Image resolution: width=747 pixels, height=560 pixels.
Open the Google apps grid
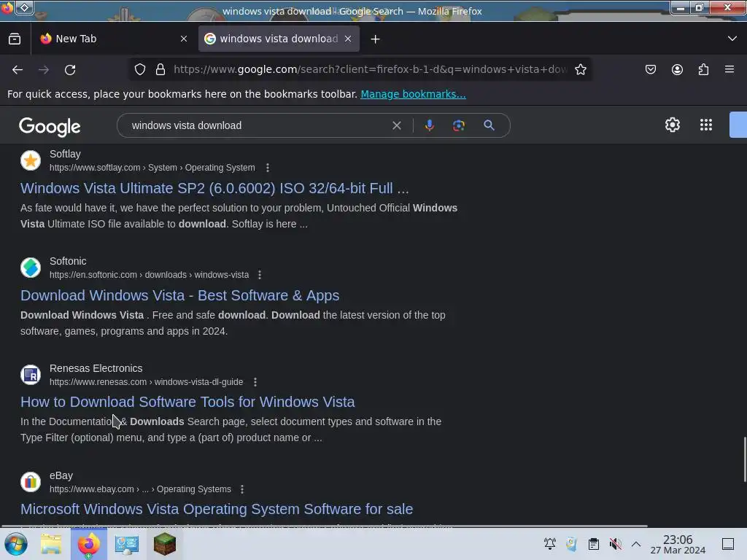click(706, 125)
